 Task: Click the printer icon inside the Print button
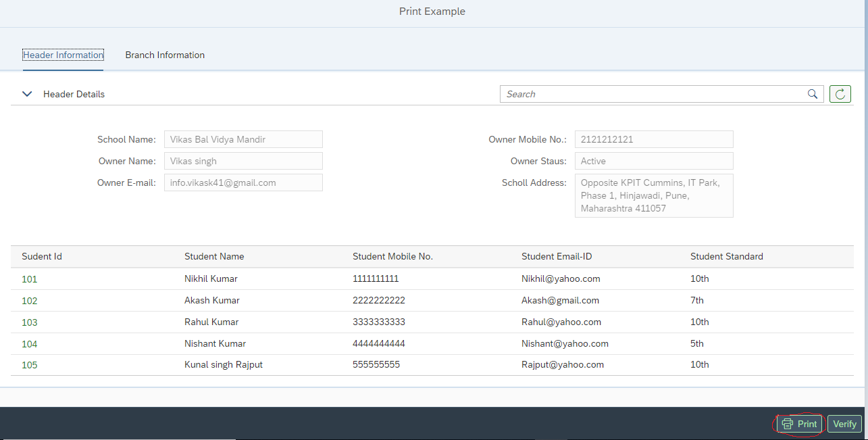click(x=788, y=424)
